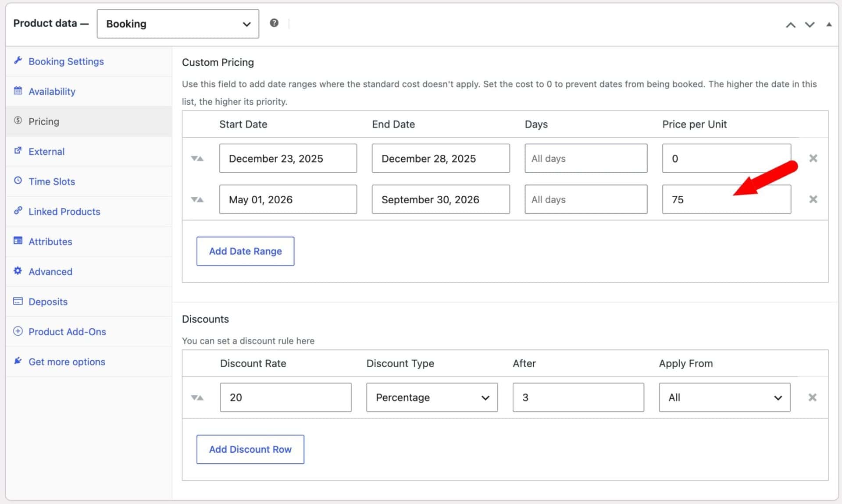
Task: Click the Deposits card icon
Action: [x=18, y=301]
